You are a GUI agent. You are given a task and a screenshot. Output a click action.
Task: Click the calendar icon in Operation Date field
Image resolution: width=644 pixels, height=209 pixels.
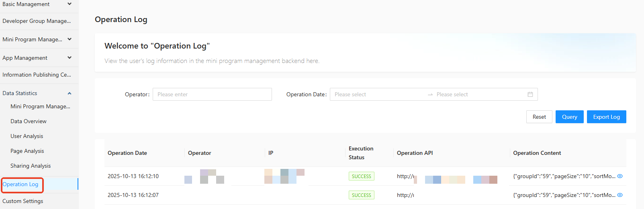[530, 94]
